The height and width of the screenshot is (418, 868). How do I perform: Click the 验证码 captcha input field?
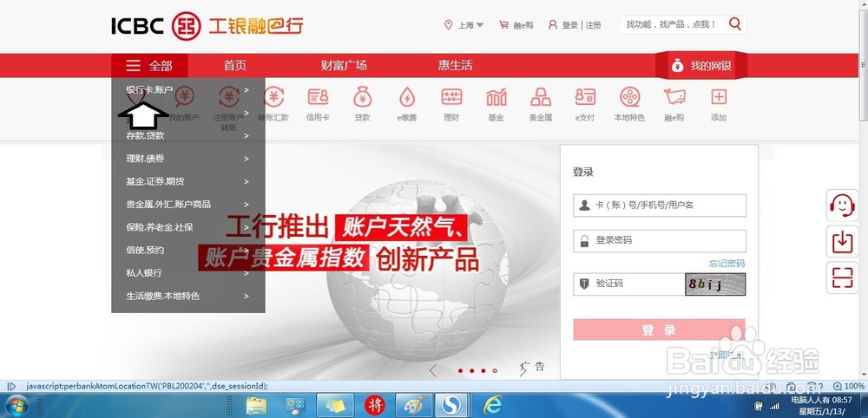click(629, 284)
